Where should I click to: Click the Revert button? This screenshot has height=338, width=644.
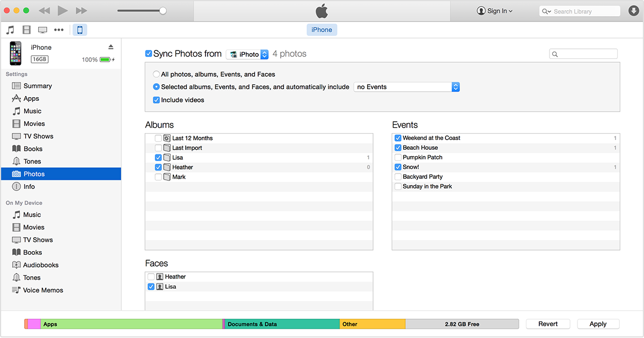[x=548, y=324]
